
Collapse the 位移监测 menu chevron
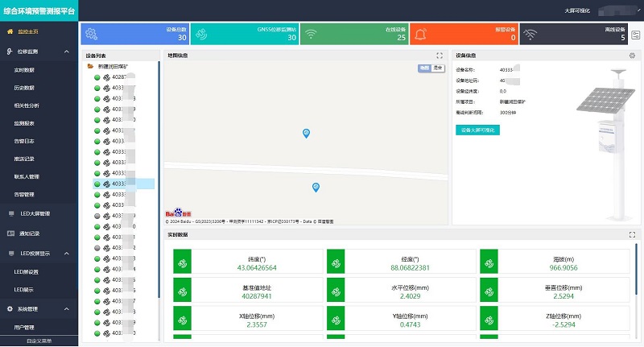click(67, 52)
